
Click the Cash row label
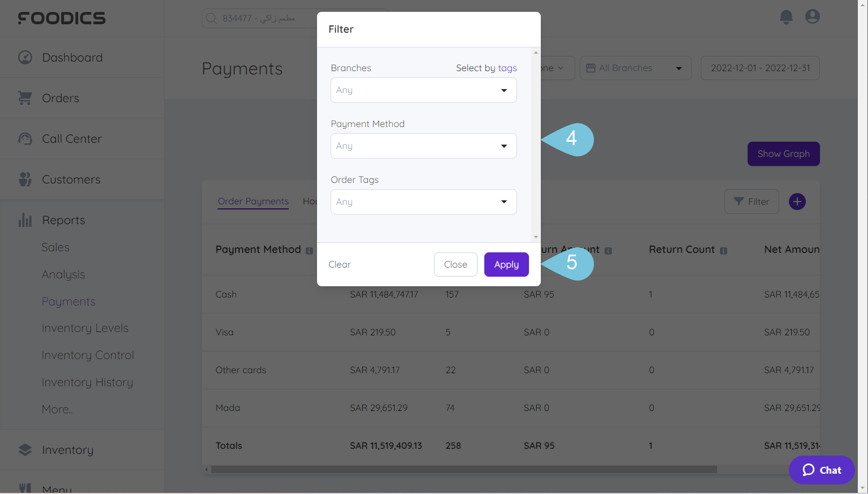(x=226, y=295)
